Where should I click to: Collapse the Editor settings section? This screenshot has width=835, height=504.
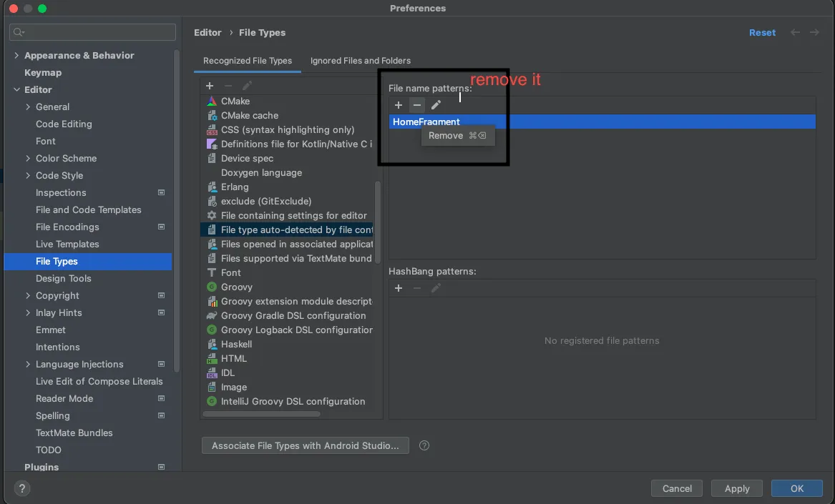click(x=16, y=89)
